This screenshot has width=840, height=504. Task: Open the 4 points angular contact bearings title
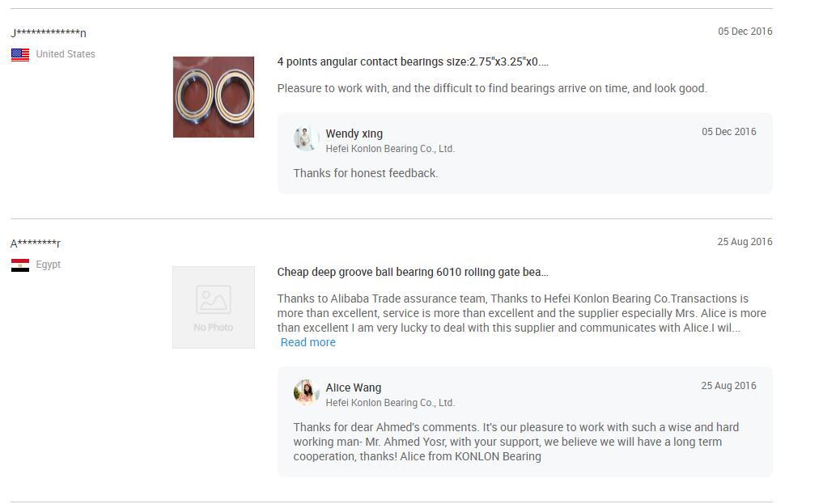point(413,61)
